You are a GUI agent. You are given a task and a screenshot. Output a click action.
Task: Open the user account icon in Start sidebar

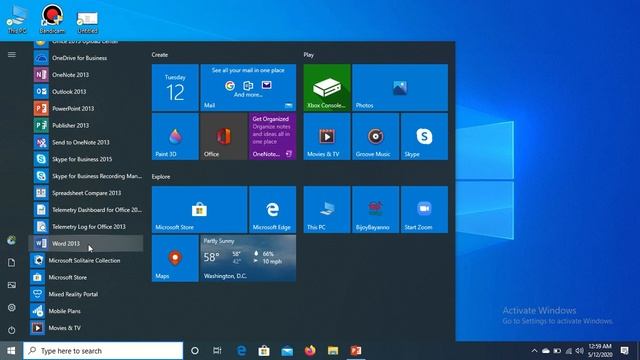pos(11,240)
